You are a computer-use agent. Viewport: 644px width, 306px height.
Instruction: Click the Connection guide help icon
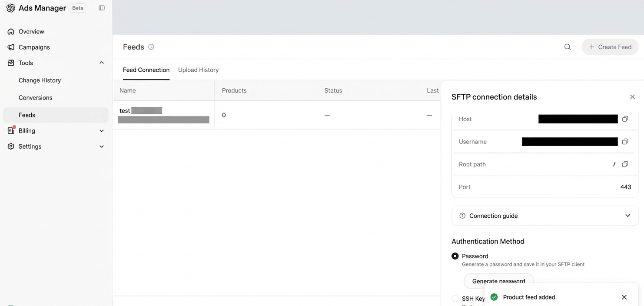point(462,216)
